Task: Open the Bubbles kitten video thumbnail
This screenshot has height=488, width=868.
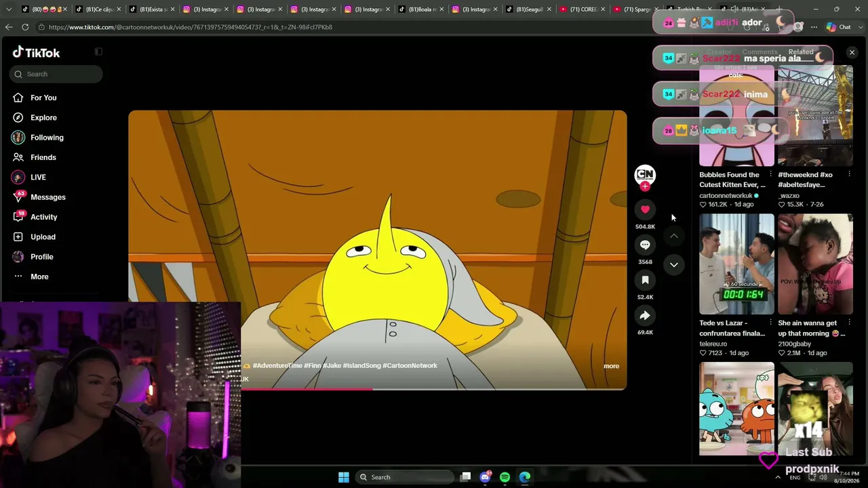Action: tap(736, 116)
